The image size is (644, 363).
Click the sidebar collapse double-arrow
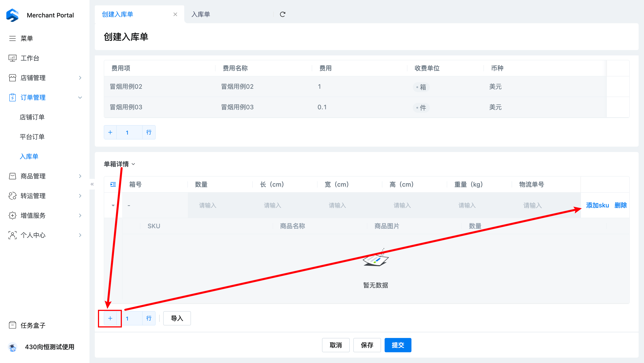(92, 184)
